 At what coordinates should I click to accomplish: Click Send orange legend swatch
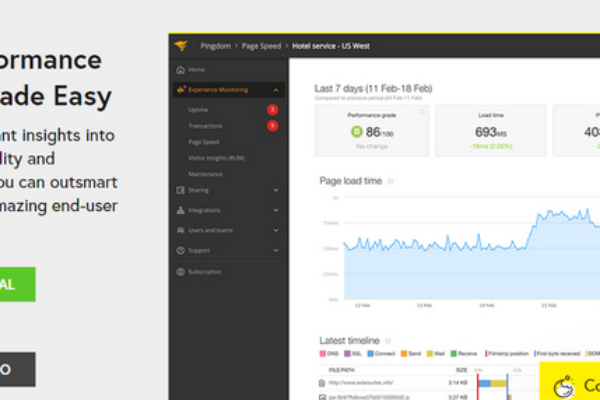(404, 354)
